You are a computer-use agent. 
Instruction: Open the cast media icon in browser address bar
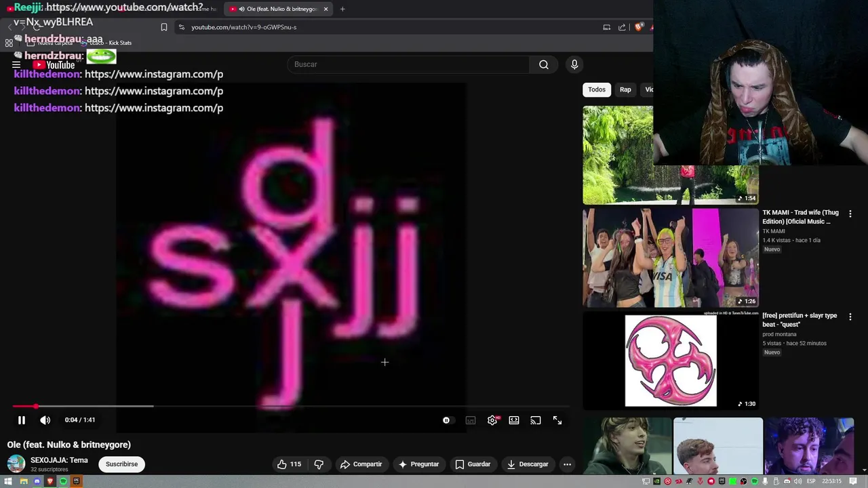pyautogui.click(x=606, y=27)
